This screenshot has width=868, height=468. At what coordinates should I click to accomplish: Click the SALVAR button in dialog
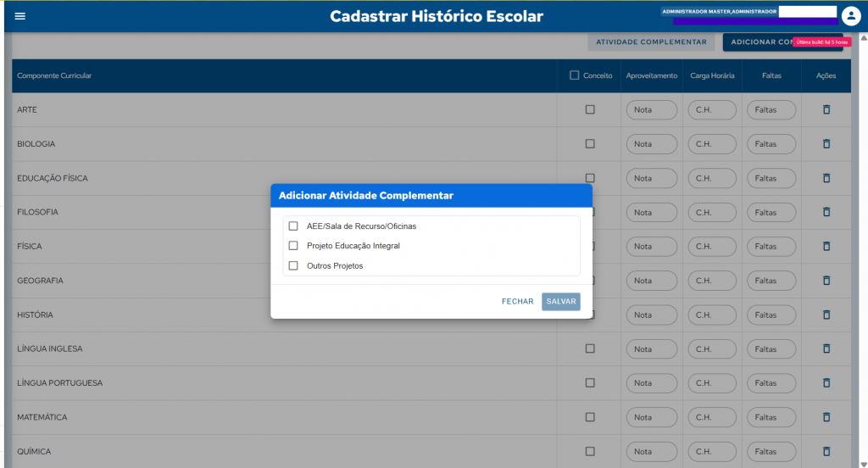click(x=561, y=302)
